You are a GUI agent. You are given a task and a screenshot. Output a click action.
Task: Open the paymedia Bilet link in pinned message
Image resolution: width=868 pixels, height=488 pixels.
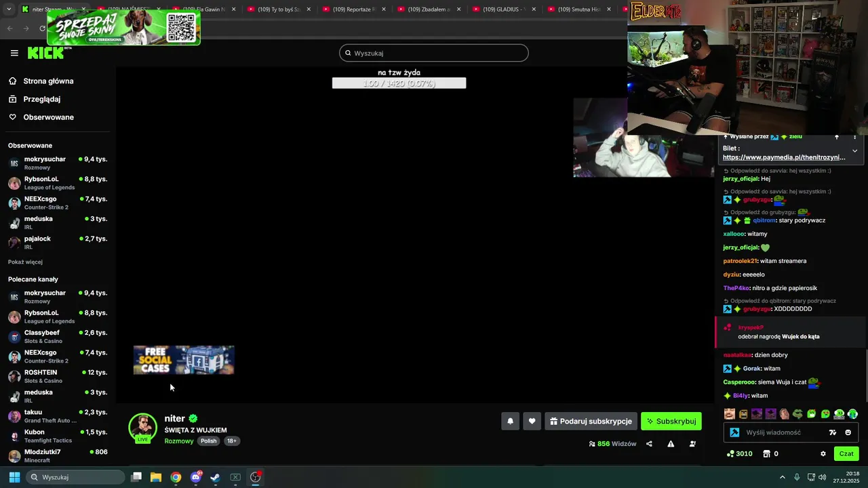tap(784, 157)
